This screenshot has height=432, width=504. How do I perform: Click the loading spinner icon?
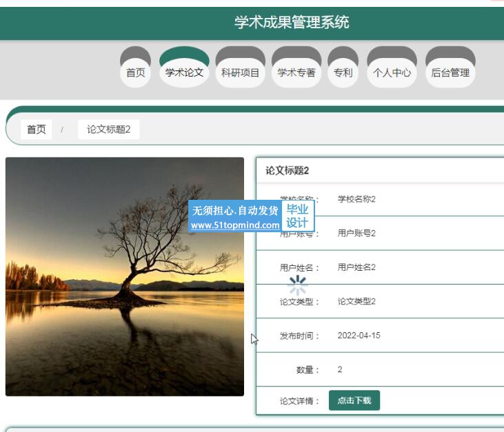[298, 285]
